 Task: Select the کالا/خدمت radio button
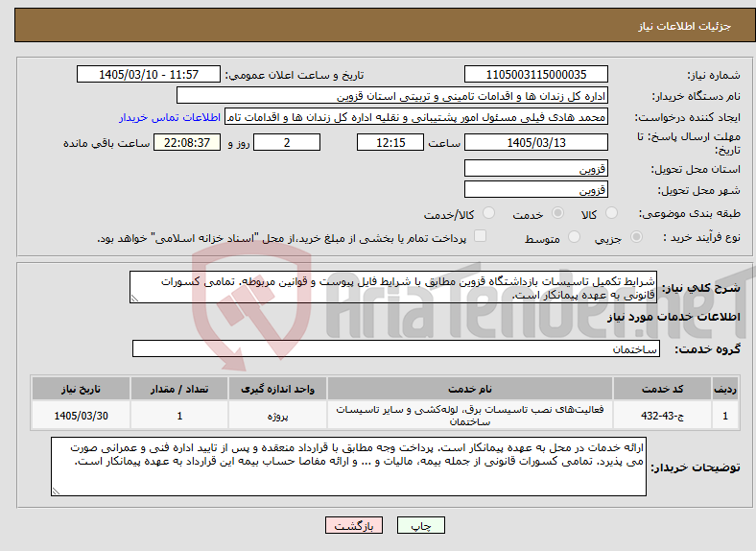click(488, 213)
